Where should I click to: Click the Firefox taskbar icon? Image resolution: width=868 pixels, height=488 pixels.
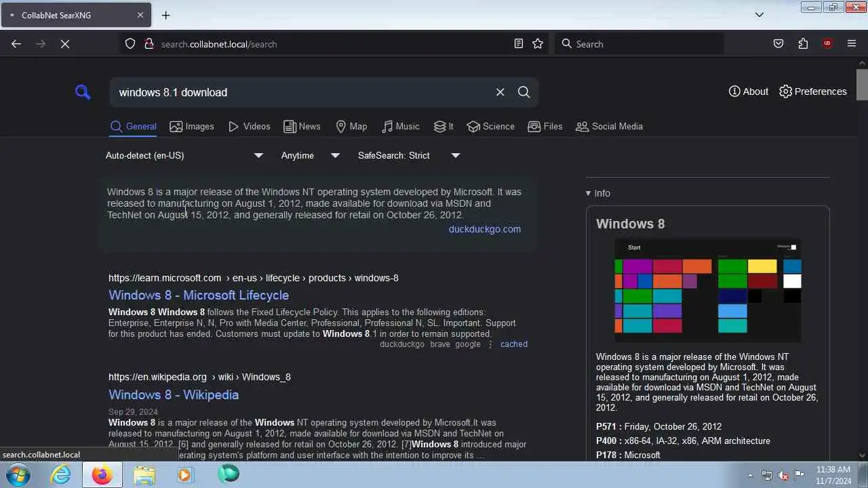tap(102, 475)
